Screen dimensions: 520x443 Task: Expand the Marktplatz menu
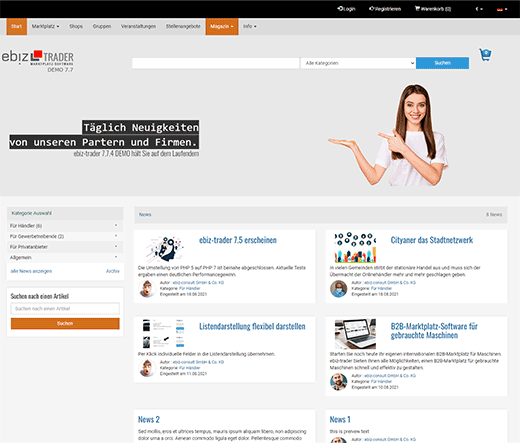coord(45,26)
